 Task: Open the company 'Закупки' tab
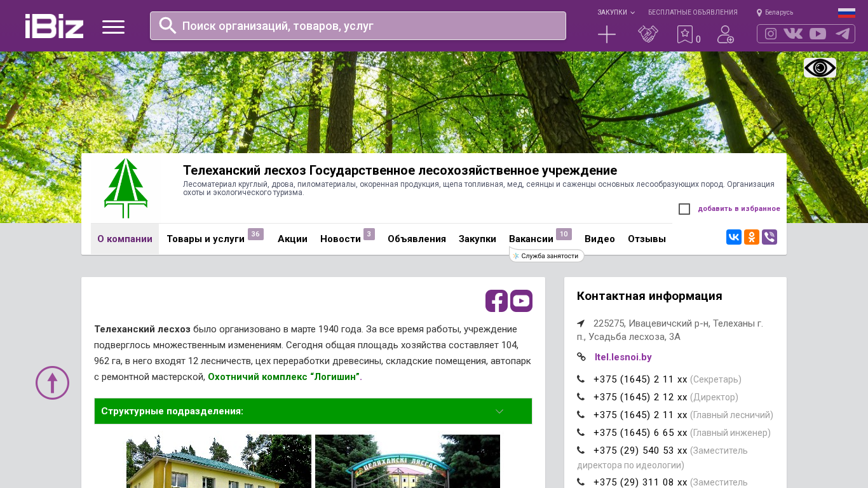coord(477,239)
